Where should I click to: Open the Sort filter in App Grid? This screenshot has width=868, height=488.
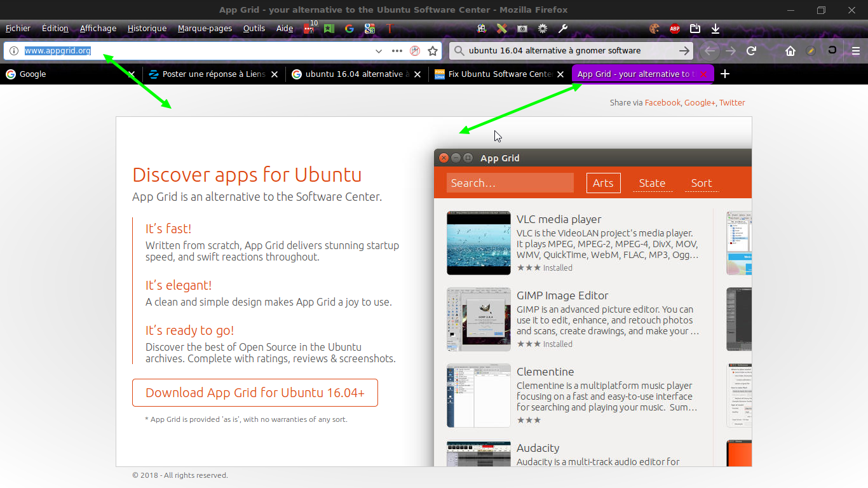[x=701, y=183]
